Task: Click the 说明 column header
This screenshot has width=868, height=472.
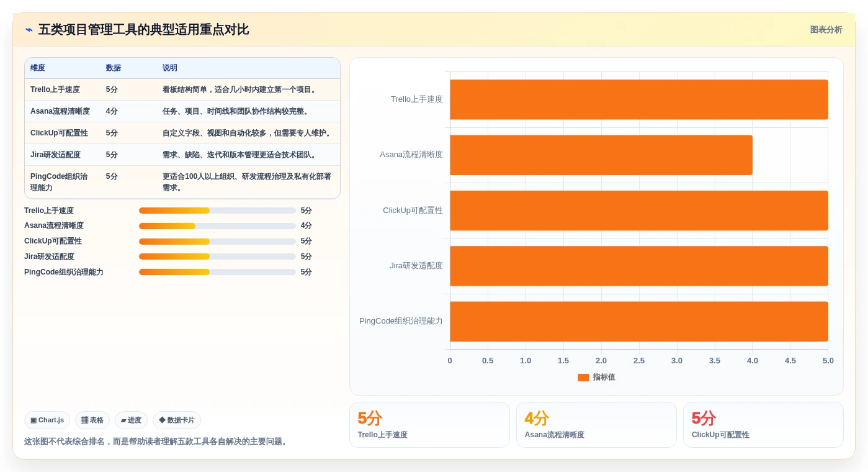Action: (x=170, y=68)
